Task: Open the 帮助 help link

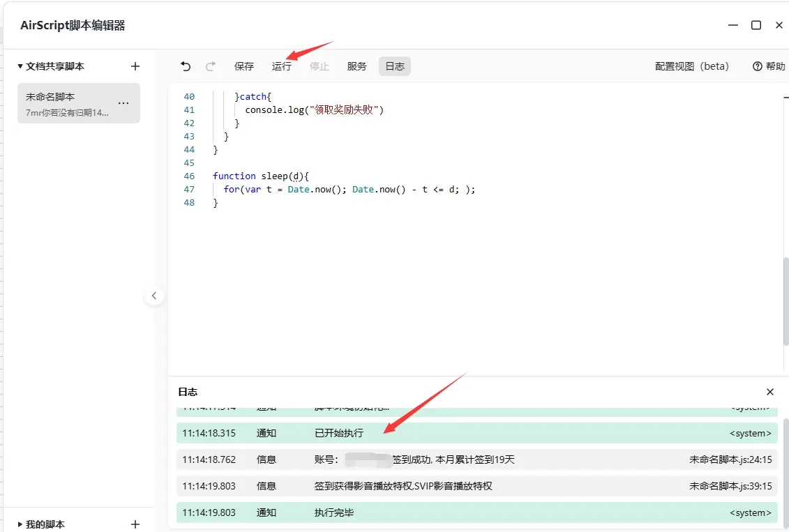Action: tap(769, 66)
